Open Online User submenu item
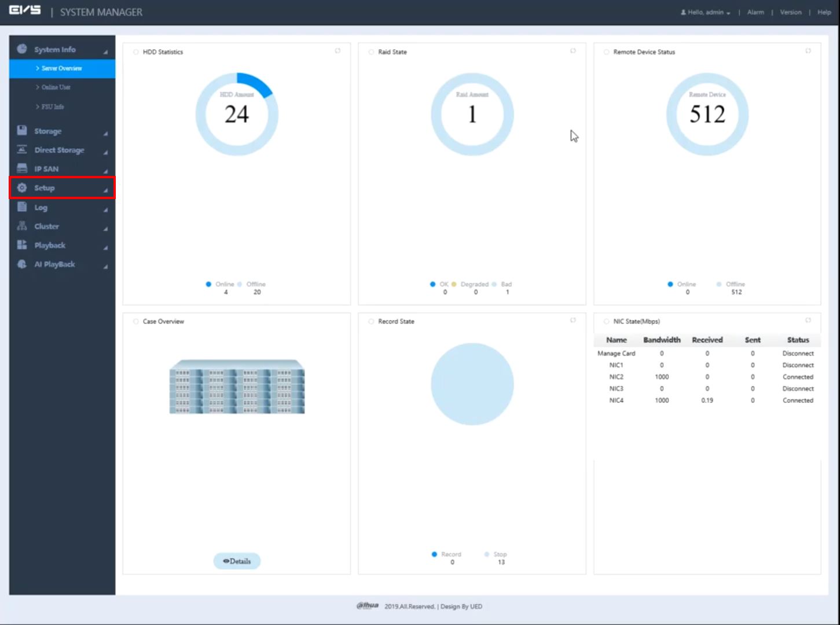The width and height of the screenshot is (840, 625). [56, 87]
